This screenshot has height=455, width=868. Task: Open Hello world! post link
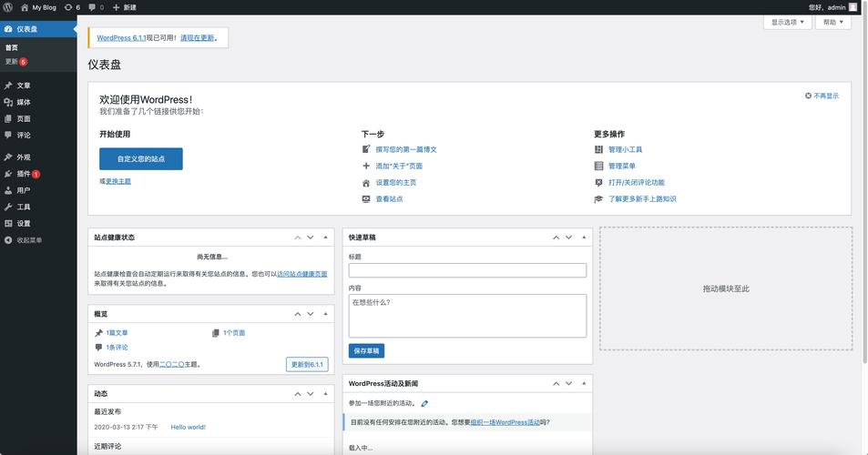pyautogui.click(x=189, y=428)
